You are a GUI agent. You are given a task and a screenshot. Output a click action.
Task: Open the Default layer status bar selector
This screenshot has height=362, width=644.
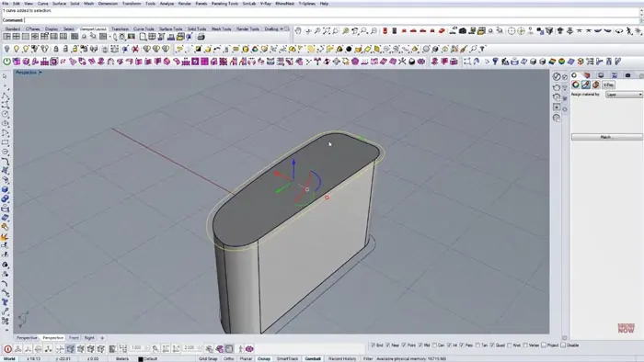coord(151,358)
